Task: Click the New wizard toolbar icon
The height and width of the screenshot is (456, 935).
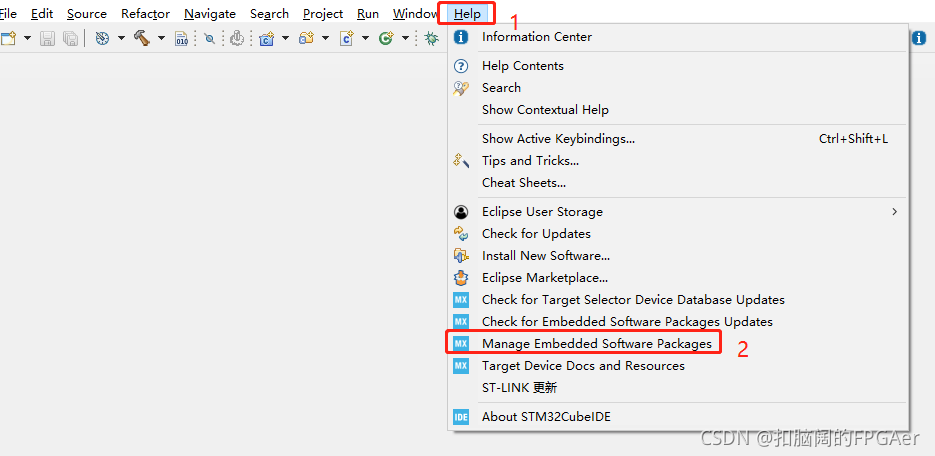Action: coord(8,39)
